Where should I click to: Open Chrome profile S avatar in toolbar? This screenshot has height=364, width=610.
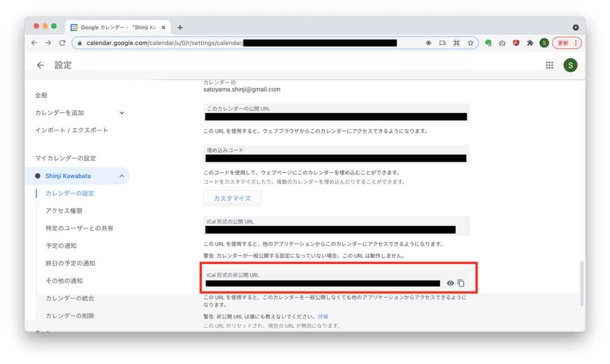(544, 43)
